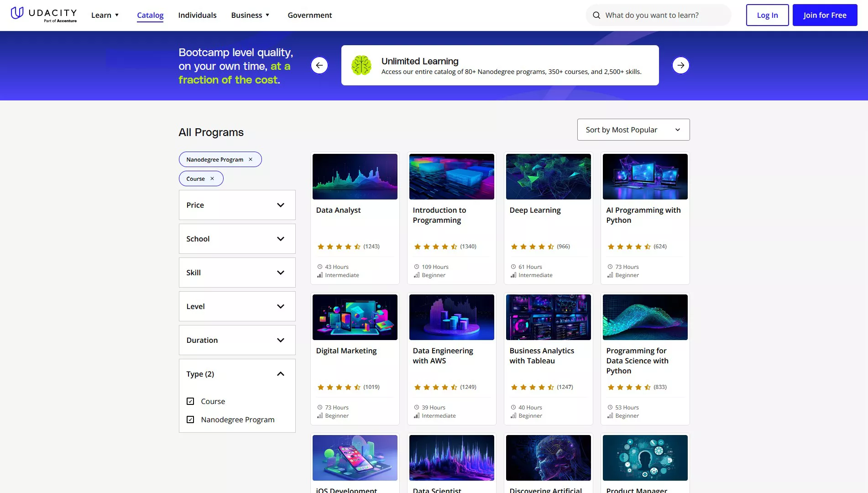Open the Learn menu
This screenshot has height=493, width=868.
[105, 15]
